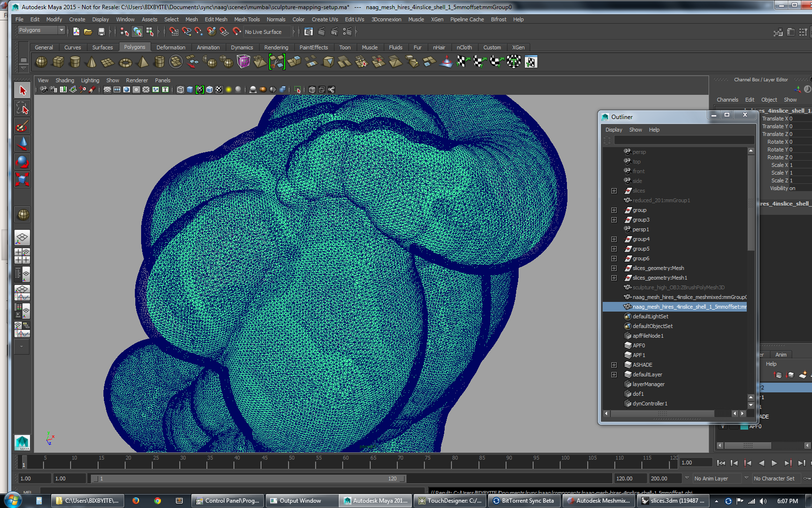Go to start of playback range
Image resolution: width=812 pixels, height=508 pixels.
(x=721, y=463)
